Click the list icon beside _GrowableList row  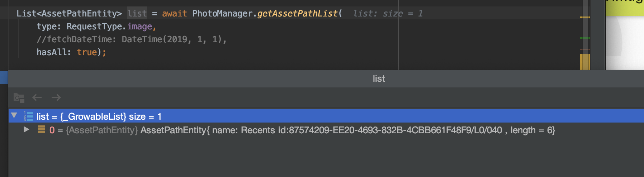(x=28, y=116)
